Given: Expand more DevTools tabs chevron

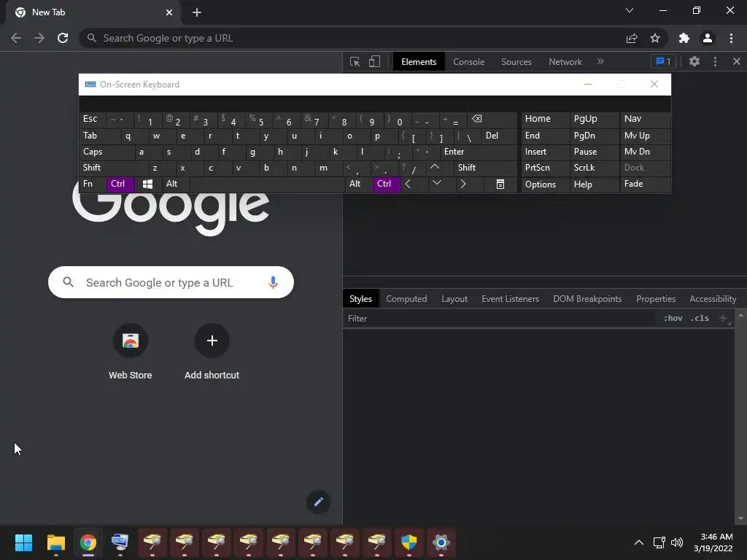Looking at the screenshot, I should (x=600, y=61).
